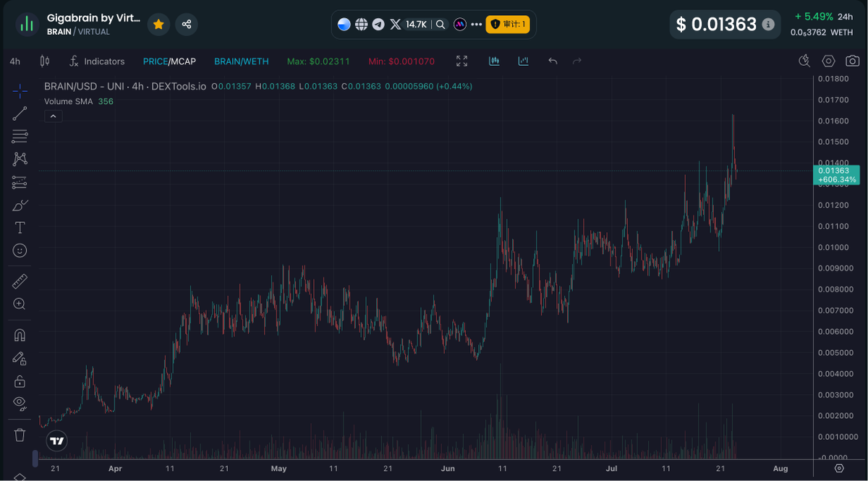The image size is (868, 481).
Task: Open time axis settings gear
Action: pos(839,469)
